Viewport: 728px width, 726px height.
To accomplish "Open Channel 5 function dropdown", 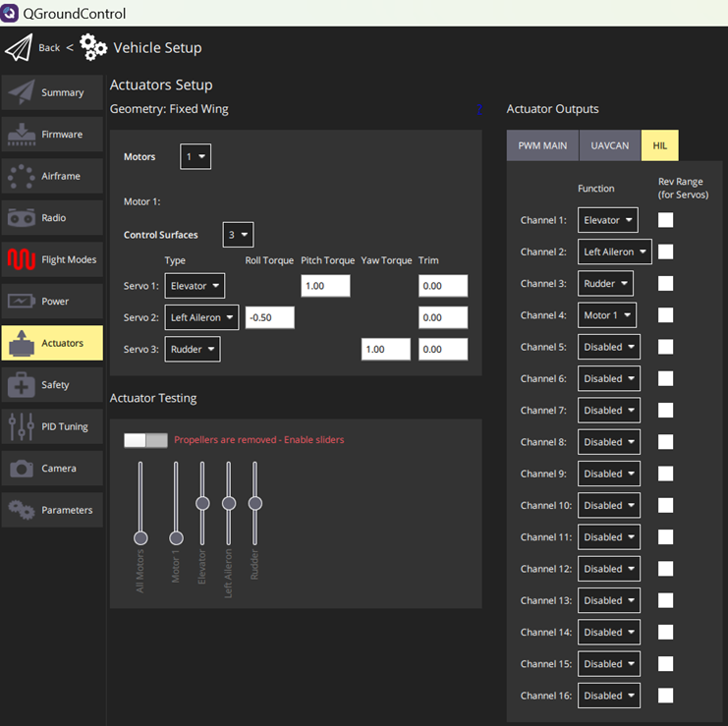I will 608,347.
